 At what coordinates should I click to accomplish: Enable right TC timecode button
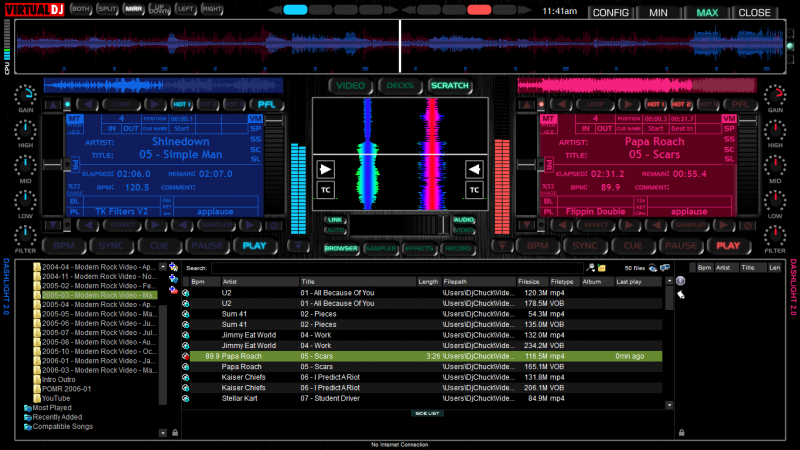click(474, 190)
